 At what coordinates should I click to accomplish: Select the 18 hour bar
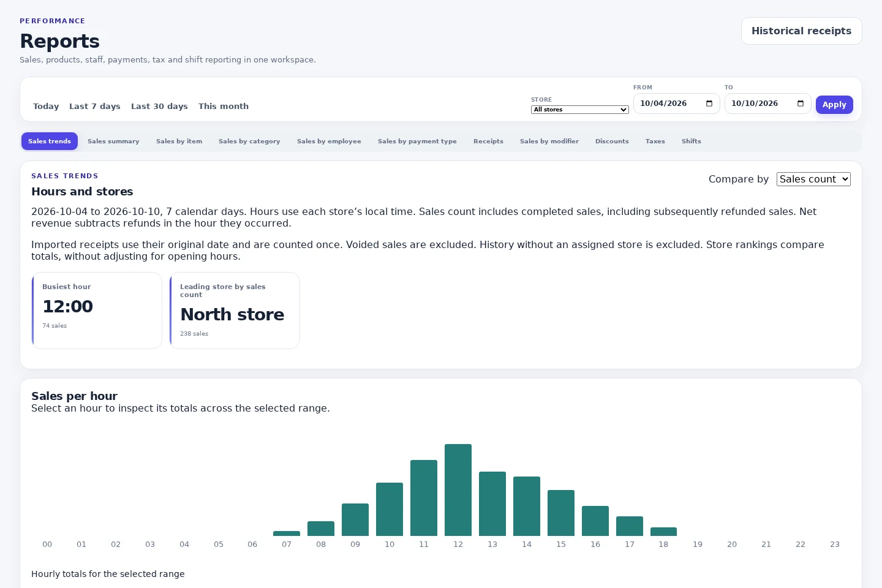pyautogui.click(x=663, y=532)
